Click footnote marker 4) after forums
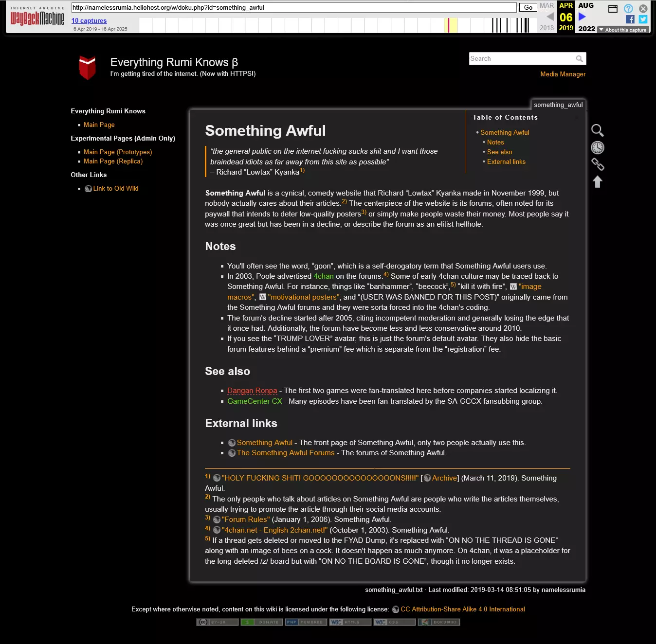Screen dimensions: 656x644 point(386,274)
